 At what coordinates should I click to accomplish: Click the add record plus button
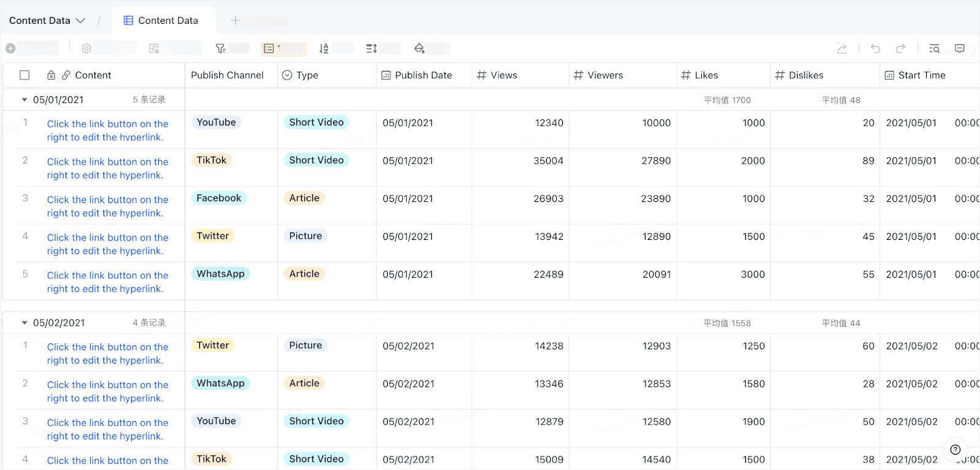10,48
